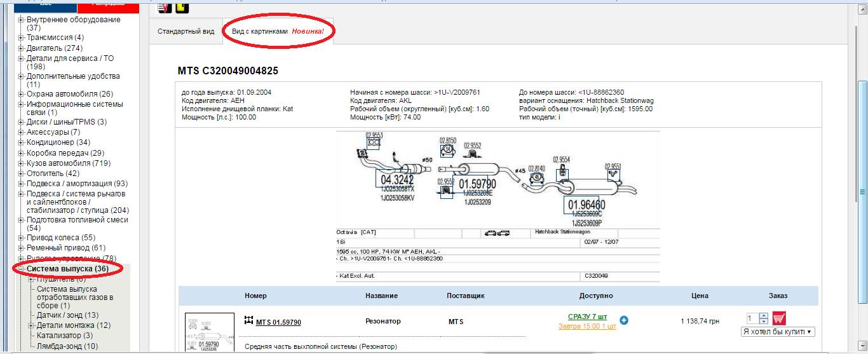Select part 01.96460 hotspot in diagram
Image resolution: width=868 pixels, height=354 pixels.
tap(585, 205)
